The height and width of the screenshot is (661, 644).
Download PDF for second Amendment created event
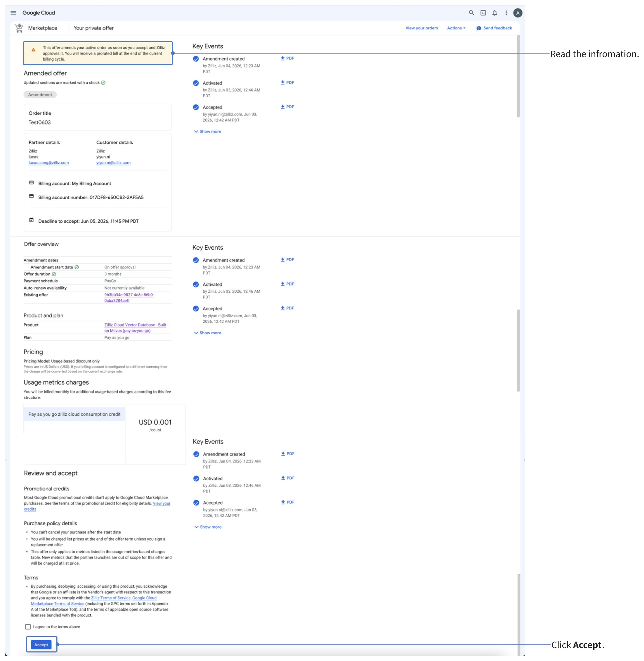click(287, 259)
